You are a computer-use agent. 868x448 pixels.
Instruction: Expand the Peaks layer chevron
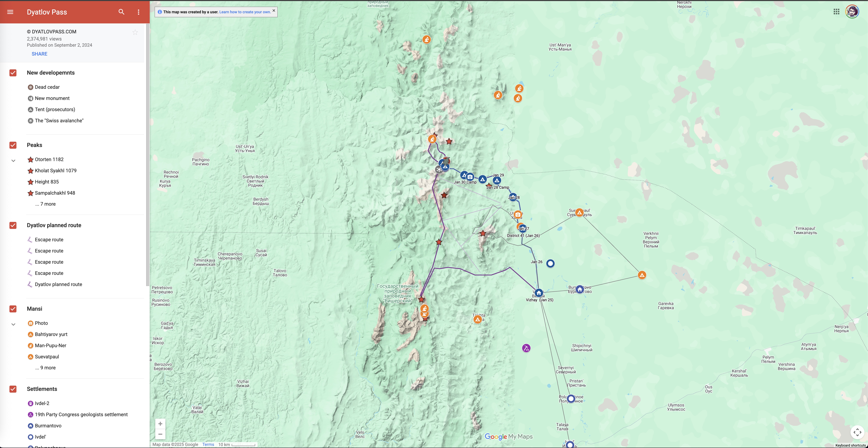click(x=13, y=161)
